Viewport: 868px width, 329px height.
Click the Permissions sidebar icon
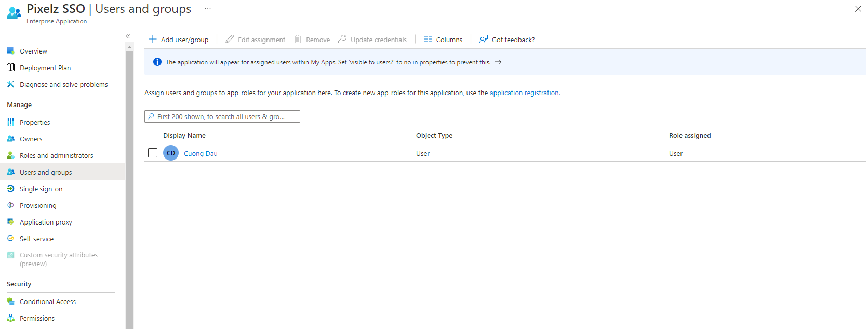10,318
